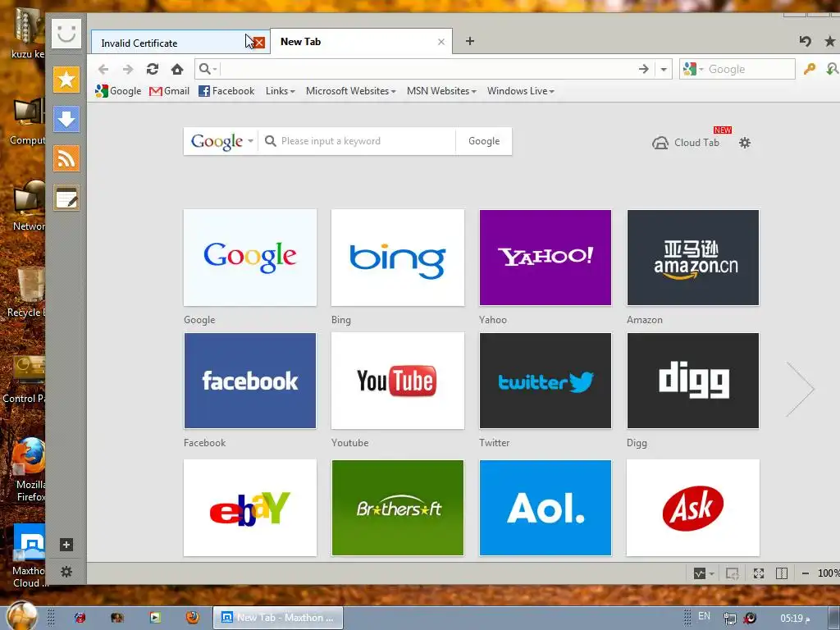This screenshot has height=630, width=840.
Task: Open the Aol quick dial tile
Action: pos(546,508)
